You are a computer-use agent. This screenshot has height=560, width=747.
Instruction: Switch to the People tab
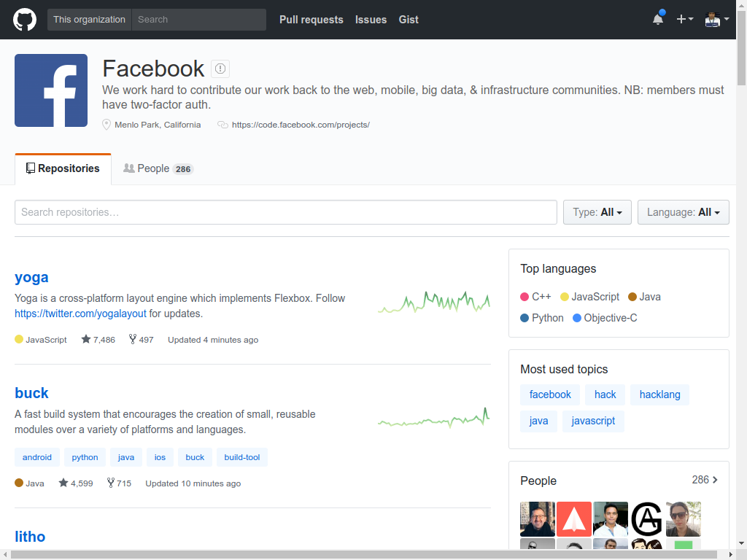click(158, 168)
